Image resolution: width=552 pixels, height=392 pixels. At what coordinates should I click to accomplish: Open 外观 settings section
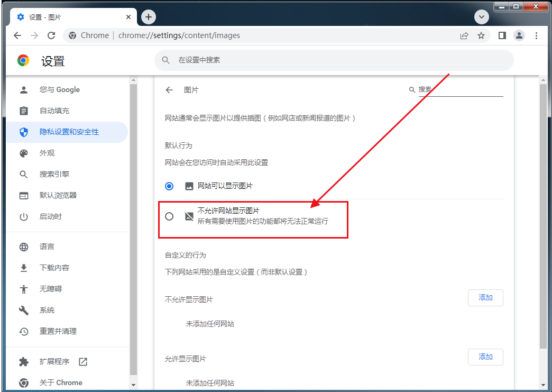pyautogui.click(x=67, y=153)
